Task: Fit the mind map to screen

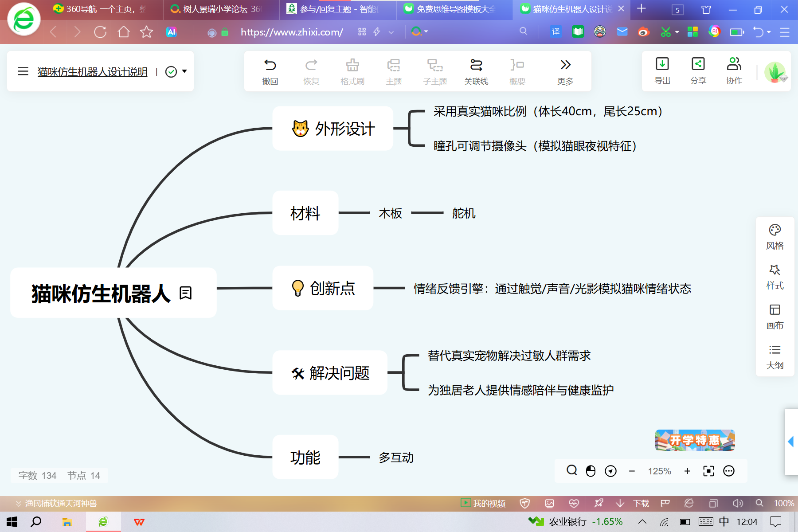Action: [x=708, y=471]
